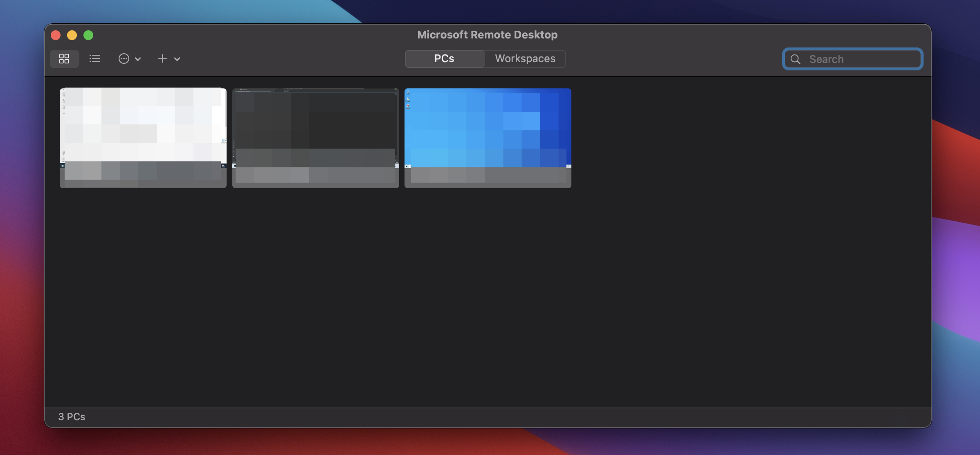Switch to the Workspaces tab
The height and width of the screenshot is (455, 980).
click(x=525, y=59)
